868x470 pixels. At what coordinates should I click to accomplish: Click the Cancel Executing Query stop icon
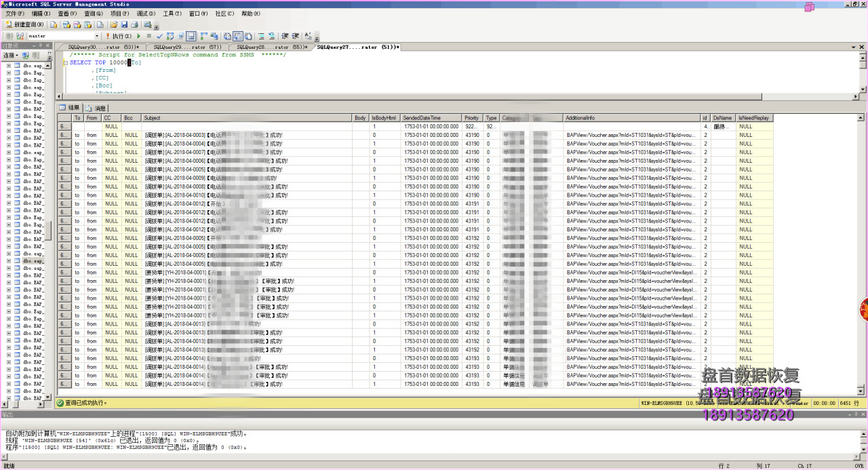click(x=149, y=36)
